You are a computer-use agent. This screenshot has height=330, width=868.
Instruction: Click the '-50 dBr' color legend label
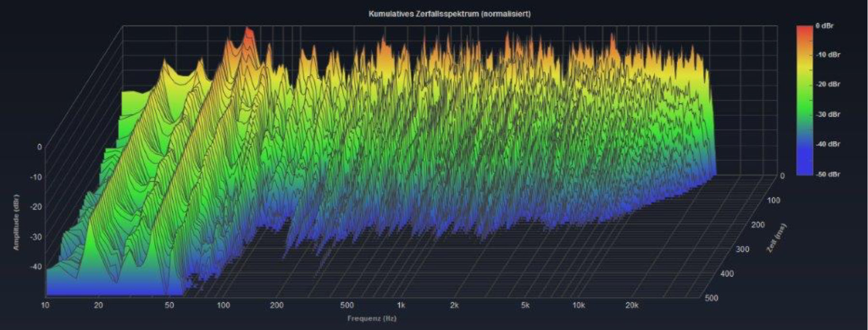(827, 174)
